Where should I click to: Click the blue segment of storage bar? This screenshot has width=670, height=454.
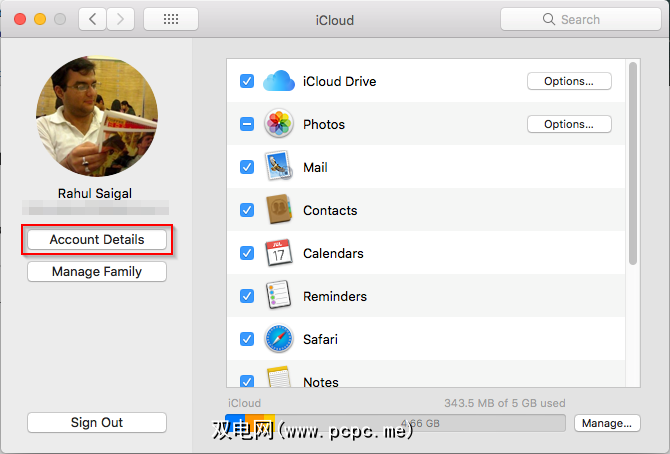[x=235, y=423]
